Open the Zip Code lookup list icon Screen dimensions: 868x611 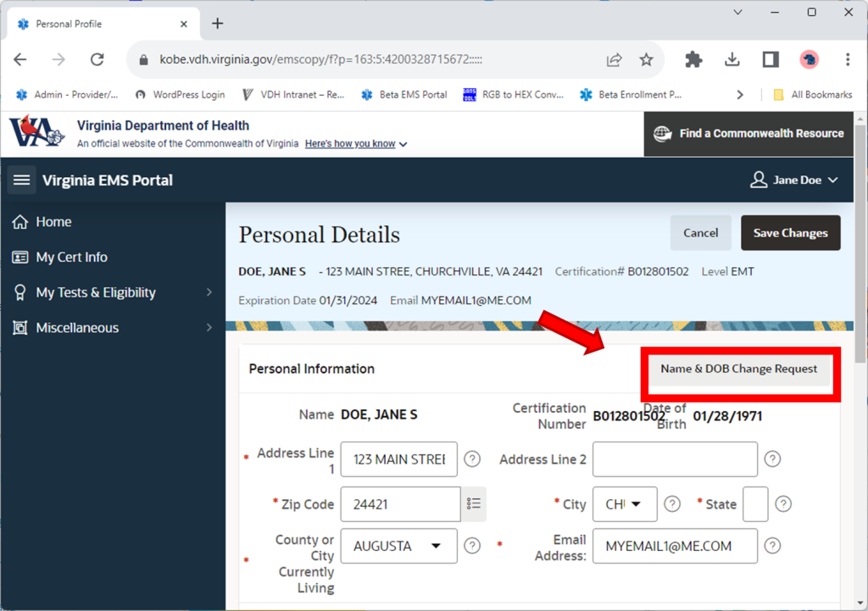(473, 504)
